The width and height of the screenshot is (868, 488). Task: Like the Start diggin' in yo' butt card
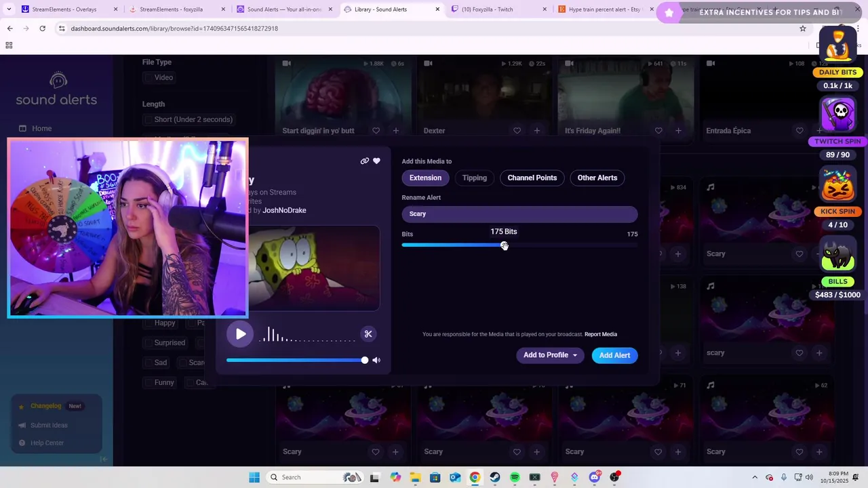(x=376, y=130)
